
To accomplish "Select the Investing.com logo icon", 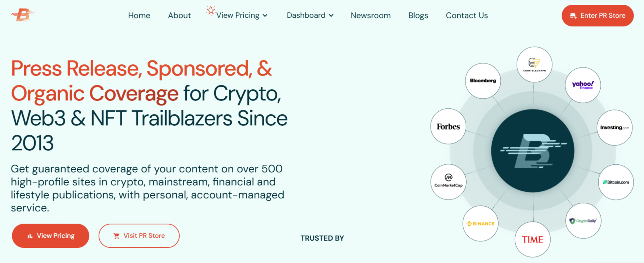I will tap(614, 127).
